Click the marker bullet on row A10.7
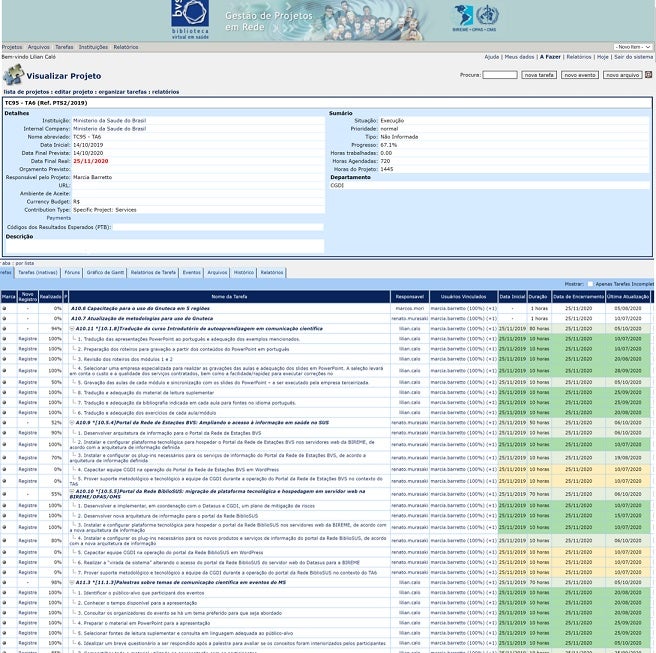 point(5,318)
